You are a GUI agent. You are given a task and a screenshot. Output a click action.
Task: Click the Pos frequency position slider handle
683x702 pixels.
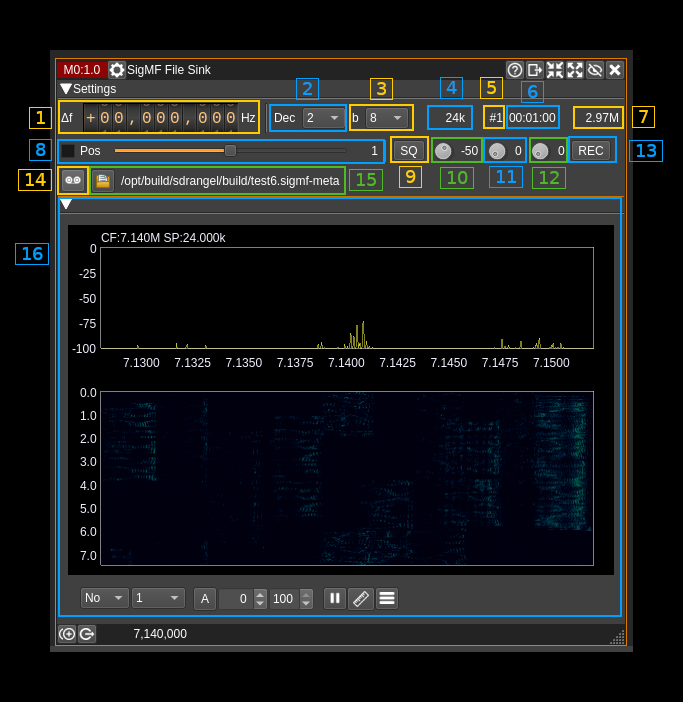[231, 150]
